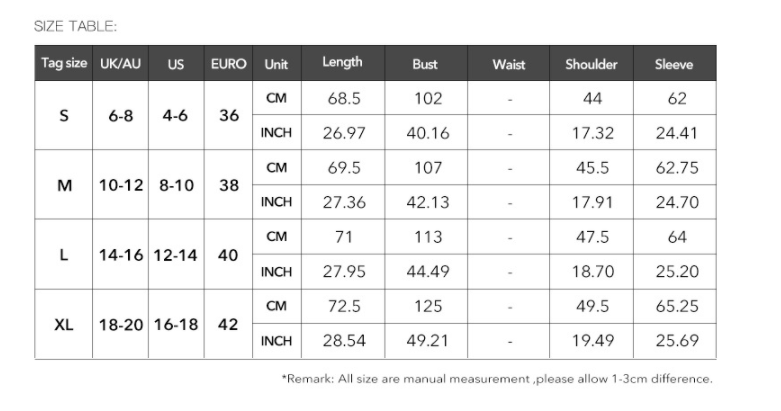Click the 12-14 US size cell
781x411 pixels.
[x=176, y=255]
